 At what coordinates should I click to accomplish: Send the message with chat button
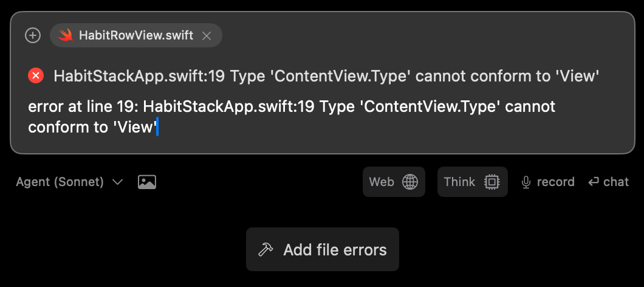[608, 182]
